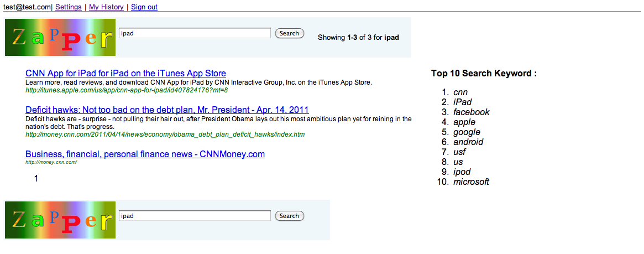Click the bottom Search button
Screen dimensions: 644x254
point(290,216)
